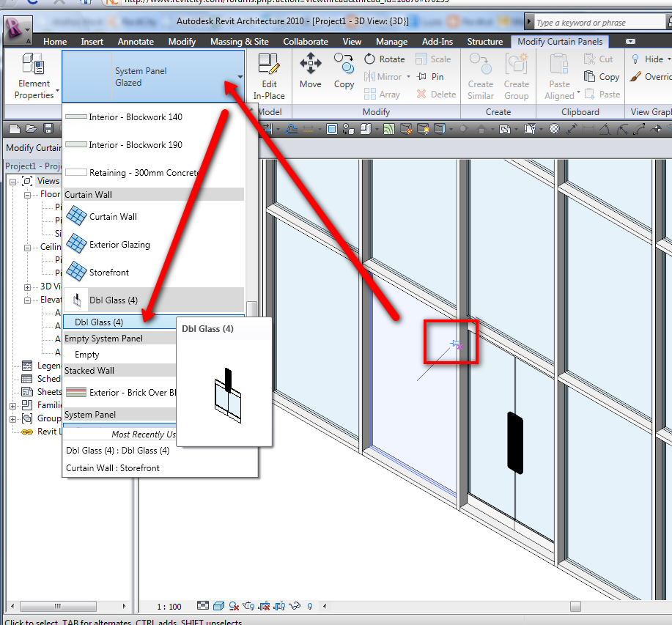The width and height of the screenshot is (672, 625).
Task: Expand the Families tree node
Action: [x=13, y=406]
